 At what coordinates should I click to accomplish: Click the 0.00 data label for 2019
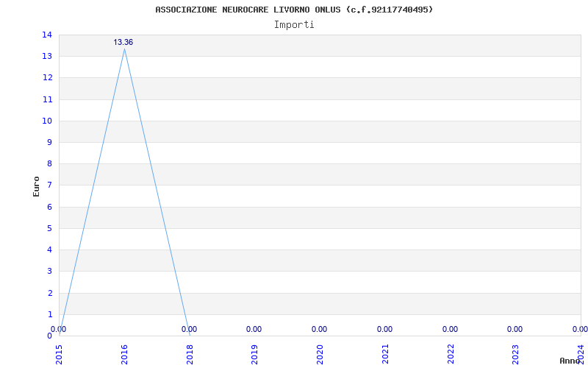point(254,329)
